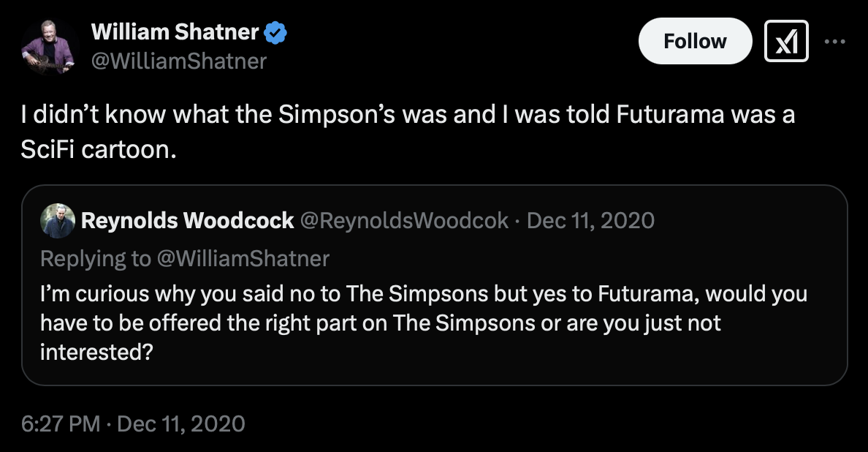Click the blue verified checkmark badge

[x=276, y=33]
